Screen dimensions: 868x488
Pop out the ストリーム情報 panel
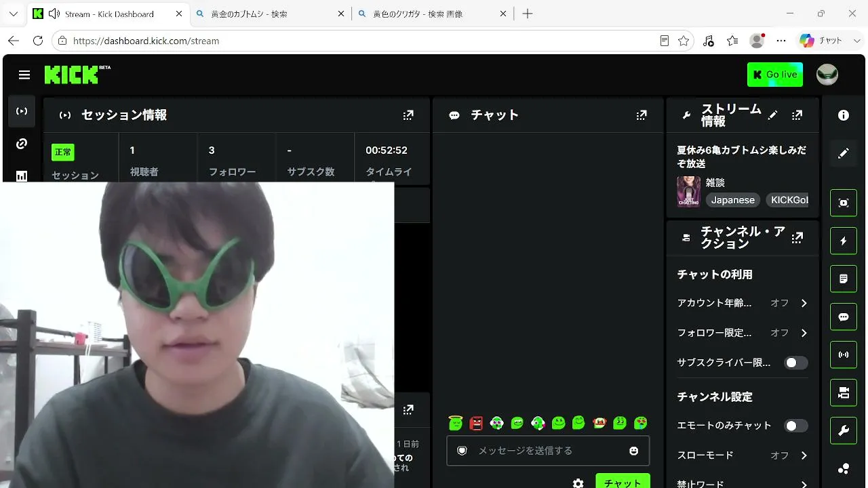pos(797,115)
